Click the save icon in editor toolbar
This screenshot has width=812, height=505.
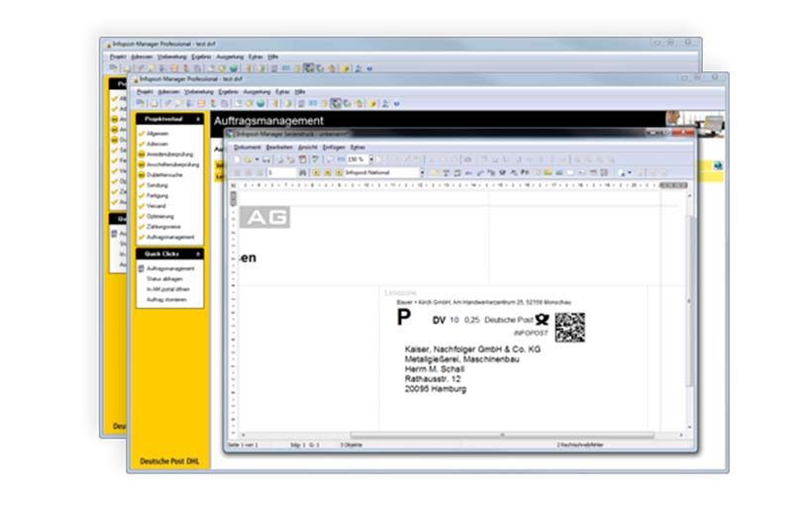click(x=265, y=159)
